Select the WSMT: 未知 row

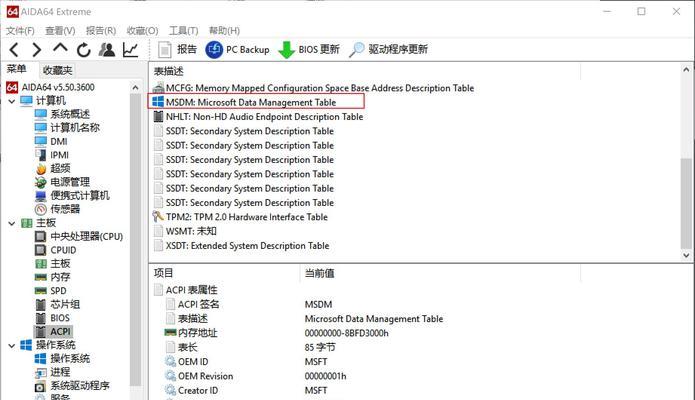[x=185, y=231]
